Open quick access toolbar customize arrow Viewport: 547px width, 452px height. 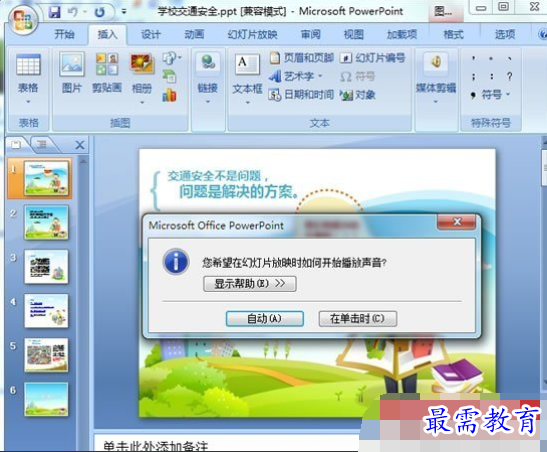coord(123,12)
